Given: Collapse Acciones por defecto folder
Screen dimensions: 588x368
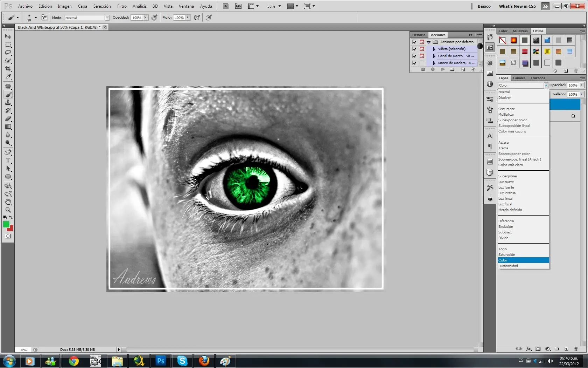Looking at the screenshot, I should [x=428, y=42].
